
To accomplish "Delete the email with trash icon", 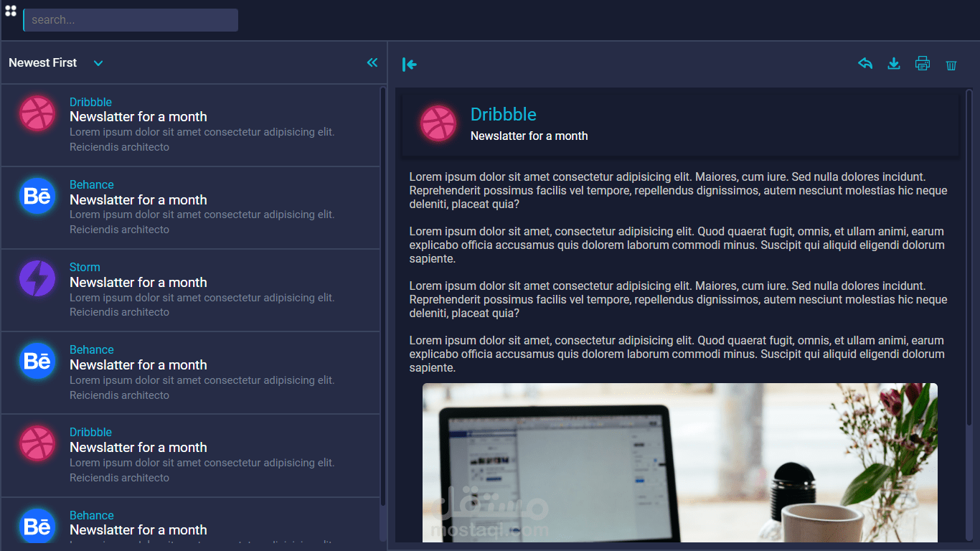I will (951, 65).
